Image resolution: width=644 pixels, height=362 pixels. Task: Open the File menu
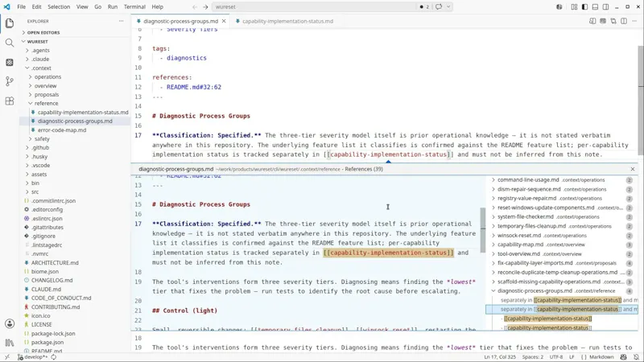(x=22, y=6)
